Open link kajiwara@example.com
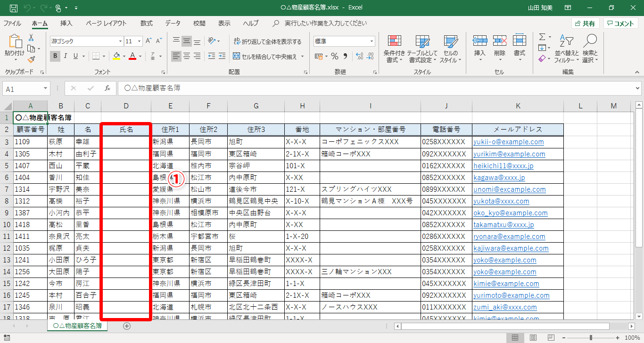 (511, 248)
